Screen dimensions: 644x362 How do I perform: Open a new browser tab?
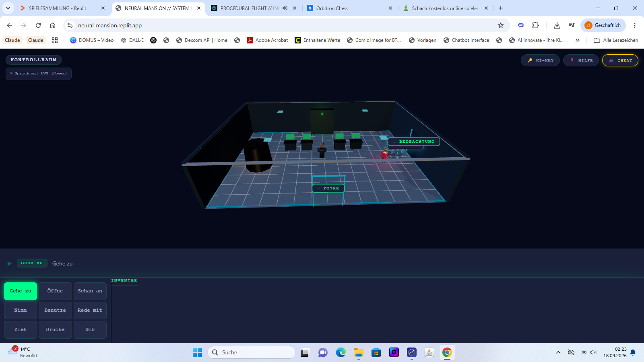501,8
